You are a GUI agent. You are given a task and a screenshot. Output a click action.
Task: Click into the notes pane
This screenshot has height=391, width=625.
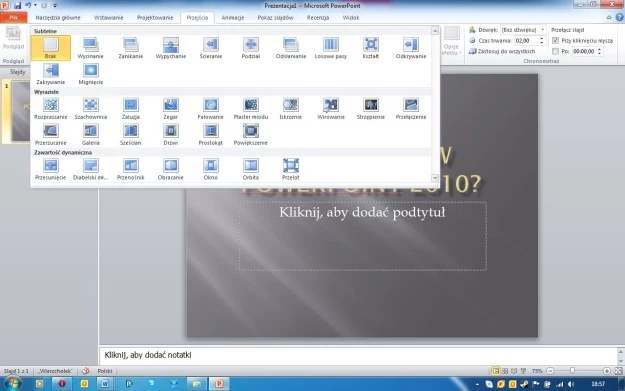pos(358,355)
